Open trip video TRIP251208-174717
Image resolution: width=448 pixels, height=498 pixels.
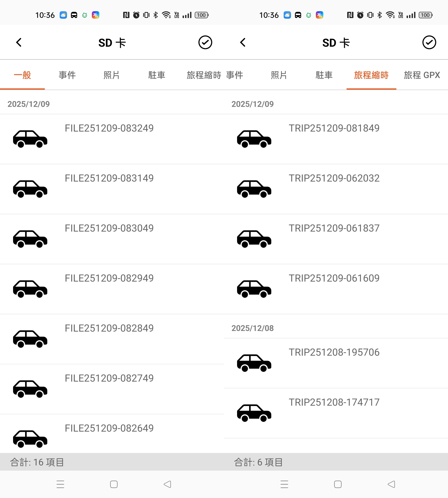tap(334, 402)
